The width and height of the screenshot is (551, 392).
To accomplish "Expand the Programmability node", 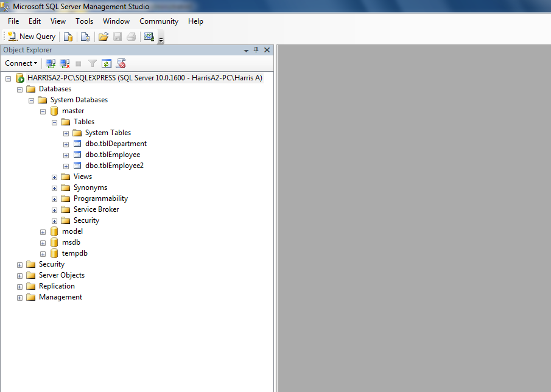I will click(x=54, y=198).
